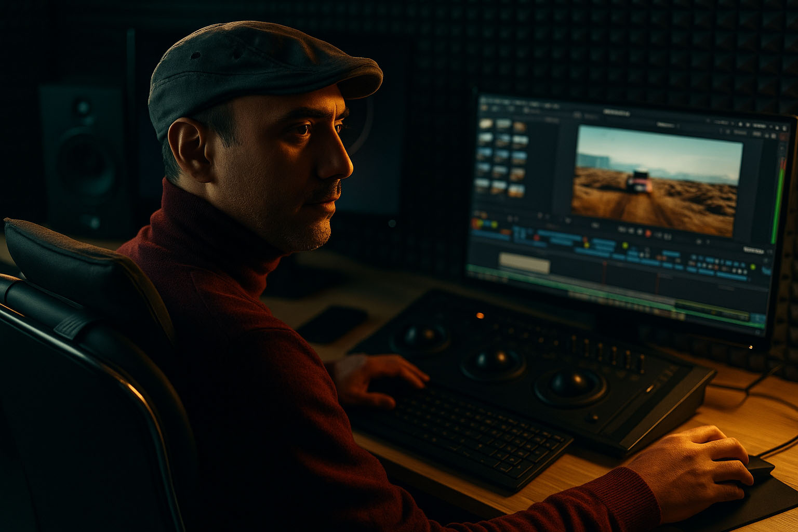Select the beige clip in the timeline
The width and height of the screenshot is (798, 532).
pos(524,263)
